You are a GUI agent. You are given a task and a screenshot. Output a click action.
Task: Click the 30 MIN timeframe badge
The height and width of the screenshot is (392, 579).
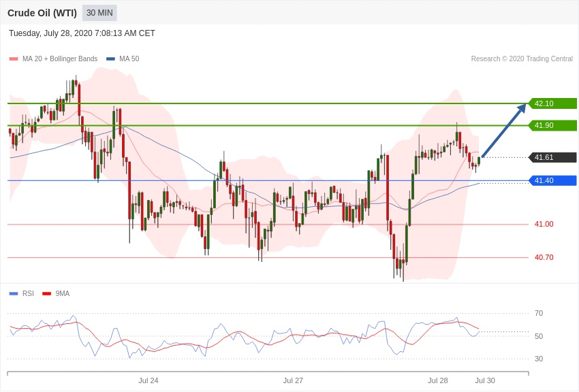pyautogui.click(x=99, y=13)
